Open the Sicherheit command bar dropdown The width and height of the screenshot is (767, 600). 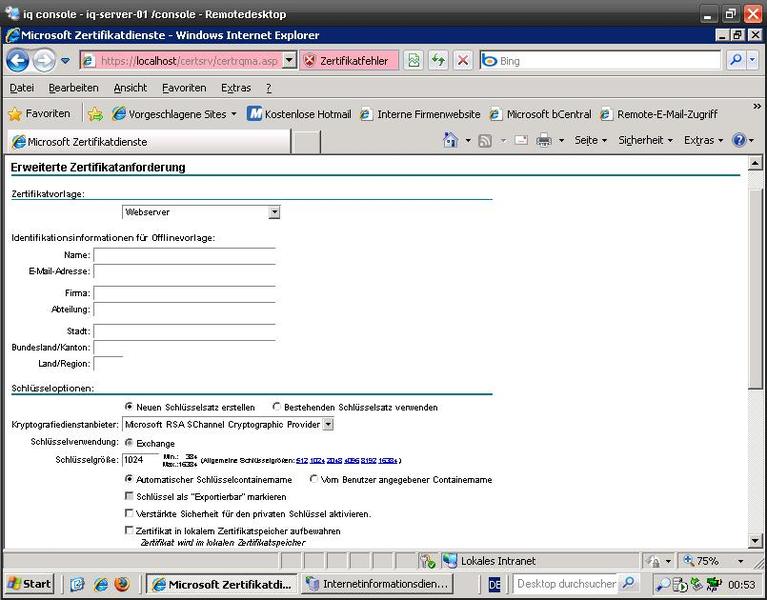click(x=645, y=140)
